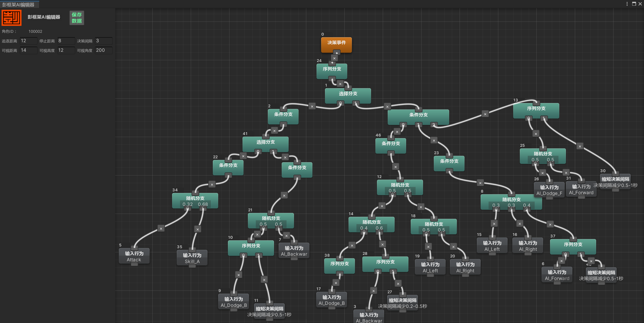Remove the edge from node 2 to 选择分支 node 41
This screenshot has height=323, width=644.
(x=275, y=131)
